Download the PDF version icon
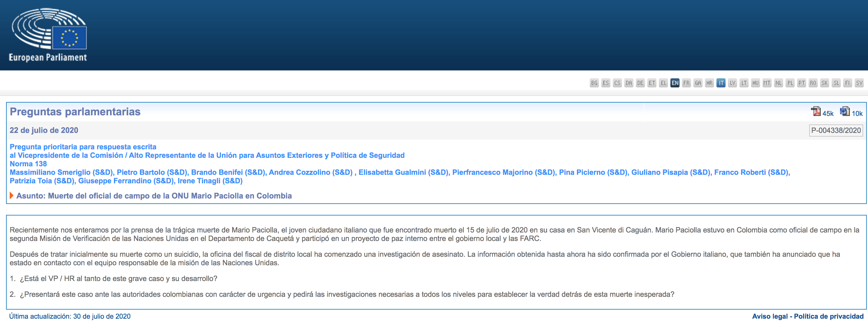 click(816, 111)
